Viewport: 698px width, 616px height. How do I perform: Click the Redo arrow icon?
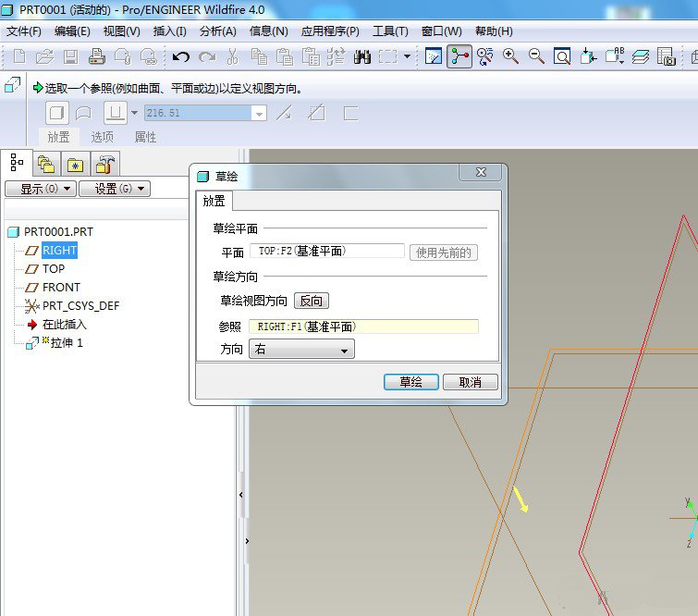click(207, 56)
